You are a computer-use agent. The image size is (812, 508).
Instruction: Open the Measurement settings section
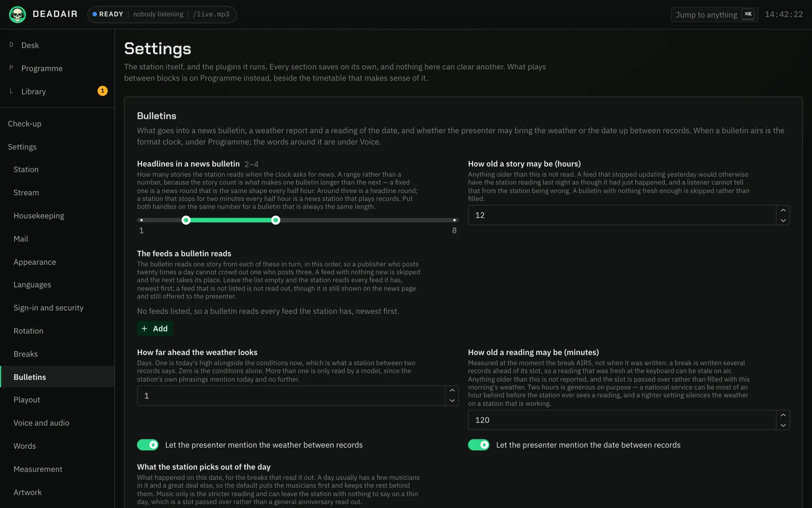(x=57, y=469)
